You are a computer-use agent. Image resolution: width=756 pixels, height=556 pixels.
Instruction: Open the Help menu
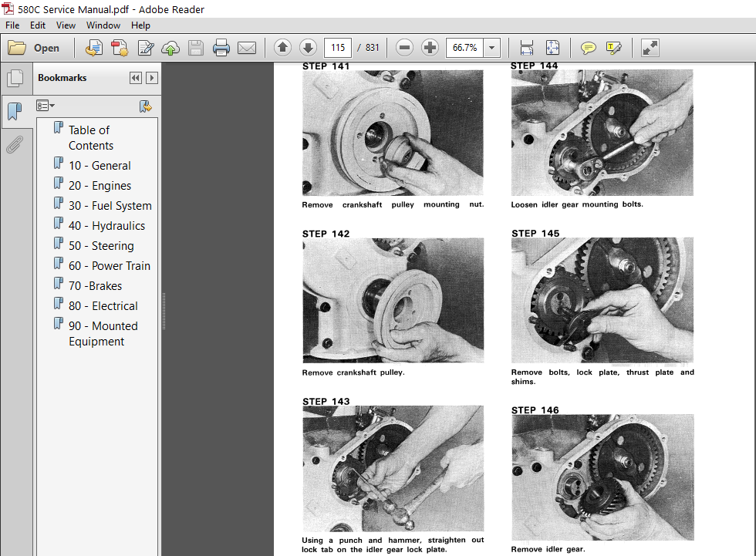click(x=140, y=25)
